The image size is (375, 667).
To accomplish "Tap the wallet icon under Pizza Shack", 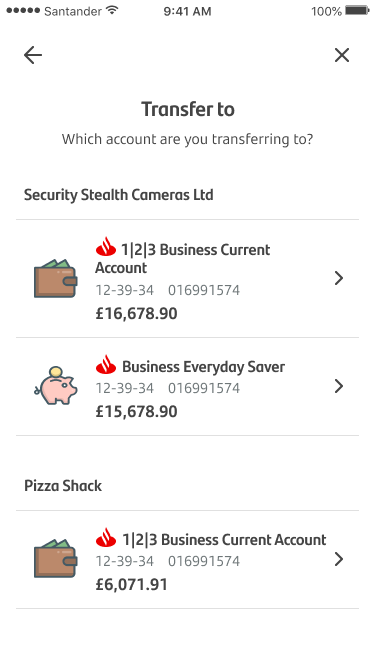I will point(55,558).
